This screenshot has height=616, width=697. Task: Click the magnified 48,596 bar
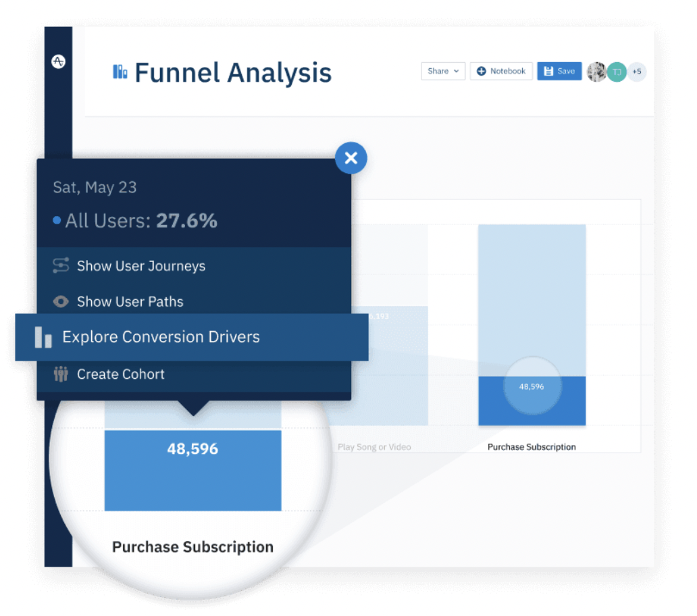pos(193,470)
